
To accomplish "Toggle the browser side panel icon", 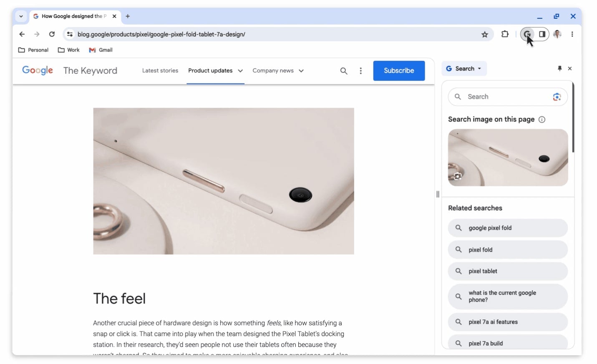I will coord(542,34).
